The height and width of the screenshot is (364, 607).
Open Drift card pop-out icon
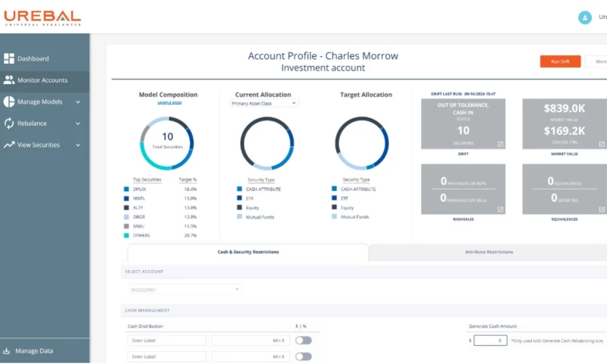coord(500,144)
